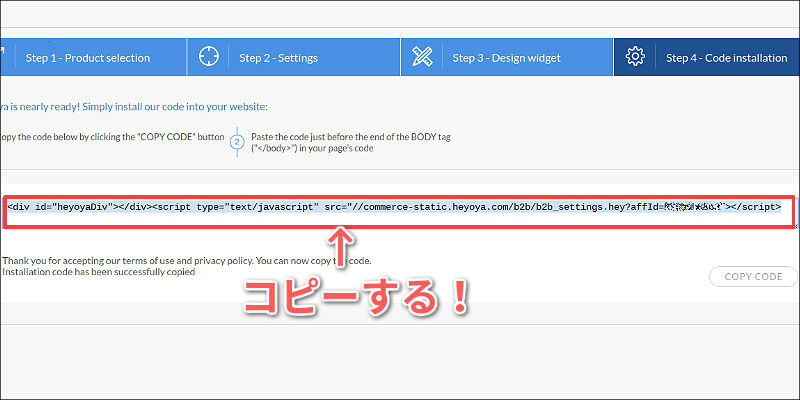Click the step 2 circle indicator
The image size is (800, 400).
[236, 142]
